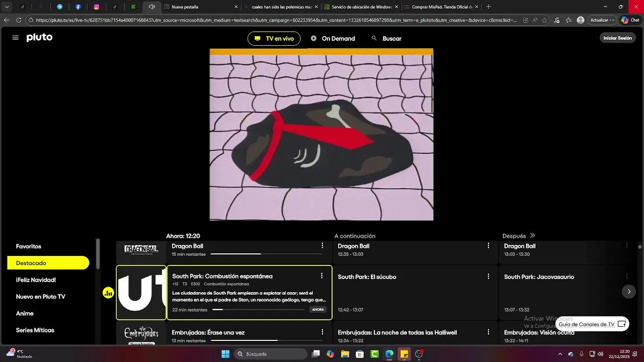Switch to Nueva pestaña tab
The height and width of the screenshot is (362, 644).
[201, 7]
